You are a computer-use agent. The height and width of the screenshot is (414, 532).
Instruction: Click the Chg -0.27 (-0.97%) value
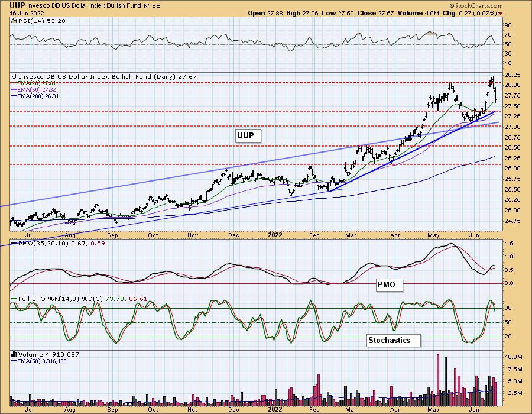point(469,13)
